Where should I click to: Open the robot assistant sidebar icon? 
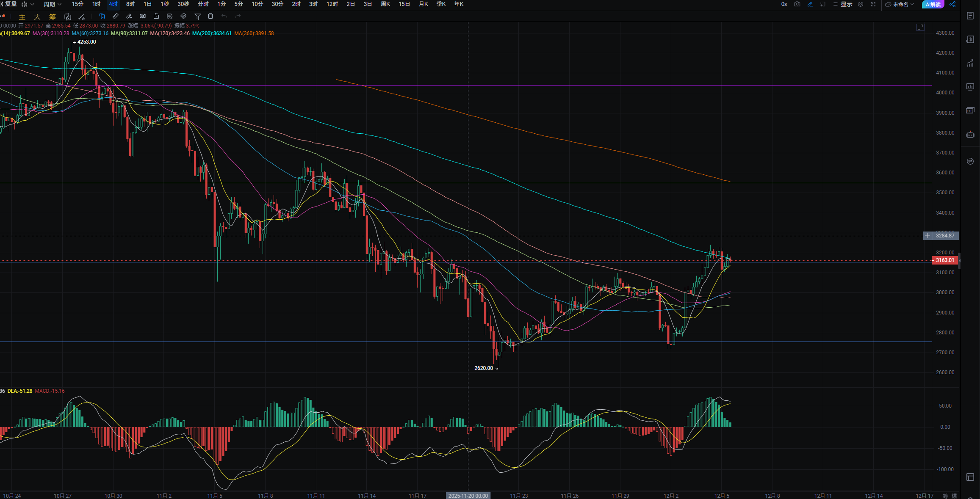(970, 135)
